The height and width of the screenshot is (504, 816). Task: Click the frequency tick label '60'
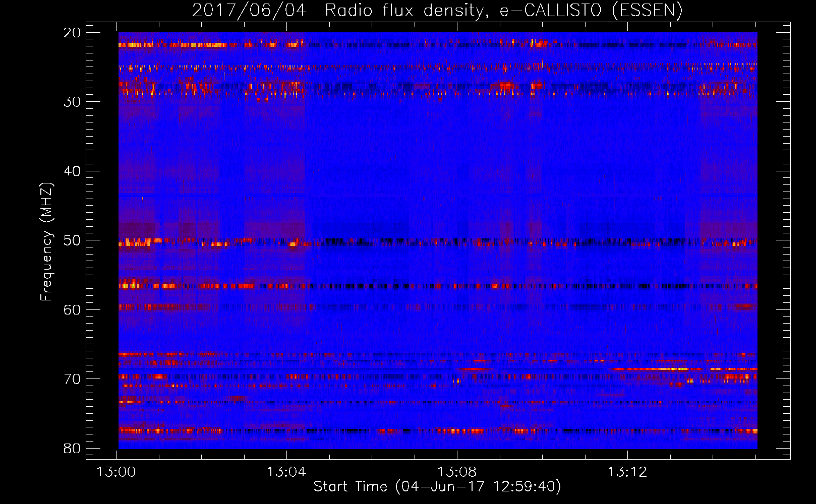[72, 310]
